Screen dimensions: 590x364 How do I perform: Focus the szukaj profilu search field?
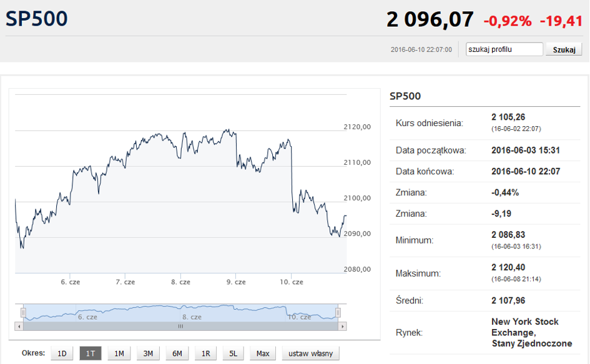504,49
